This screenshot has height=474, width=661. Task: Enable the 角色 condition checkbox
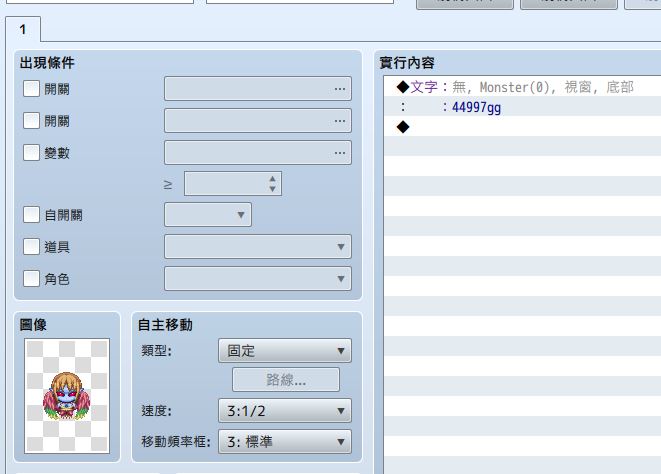[31, 279]
